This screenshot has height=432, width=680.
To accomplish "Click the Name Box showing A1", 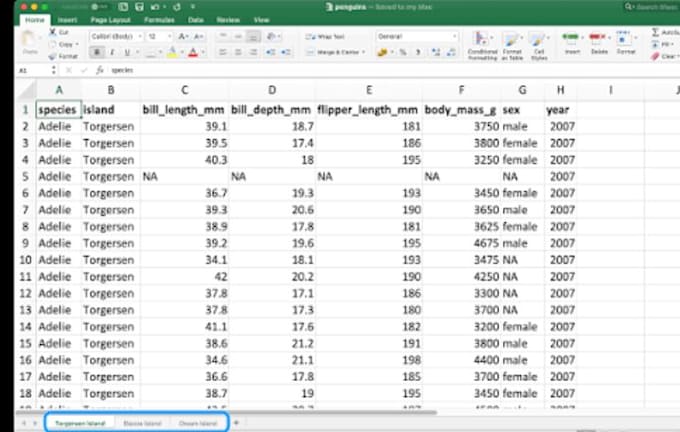I will point(34,70).
